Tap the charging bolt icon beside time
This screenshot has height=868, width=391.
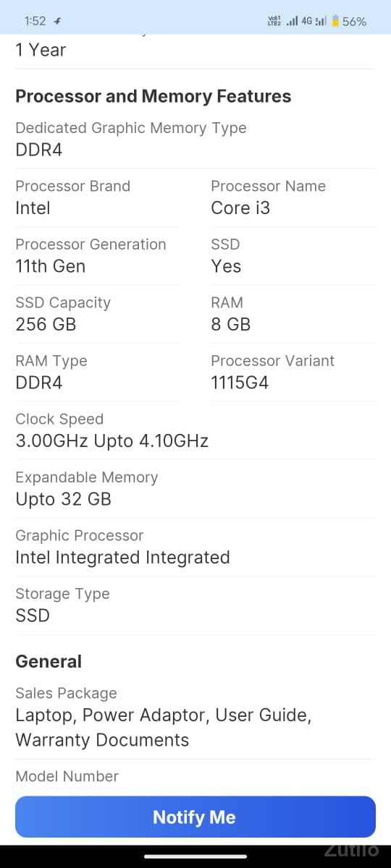(x=58, y=22)
